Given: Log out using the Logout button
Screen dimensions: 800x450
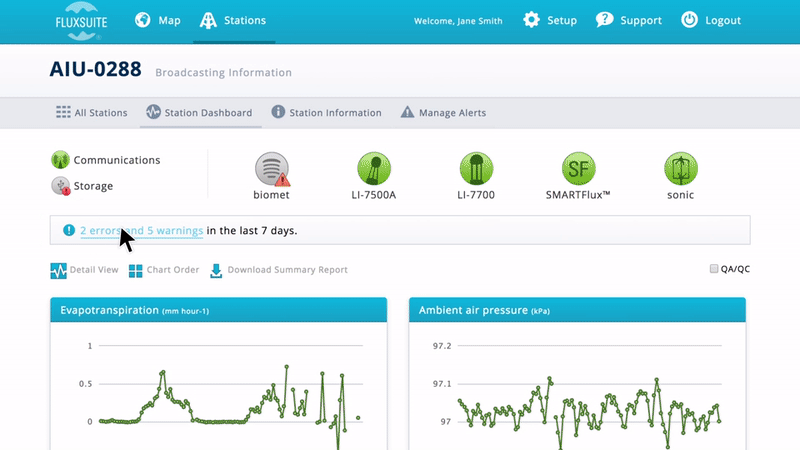Looking at the screenshot, I should tap(711, 20).
